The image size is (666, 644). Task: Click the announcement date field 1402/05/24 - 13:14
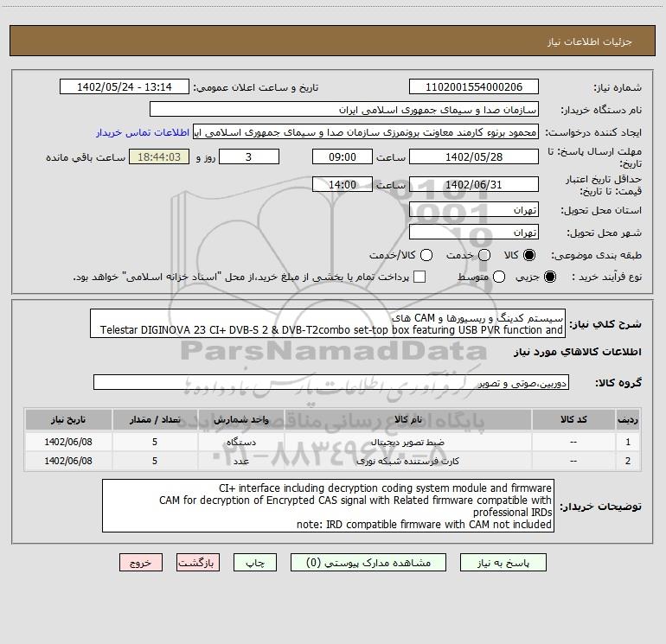tap(125, 86)
